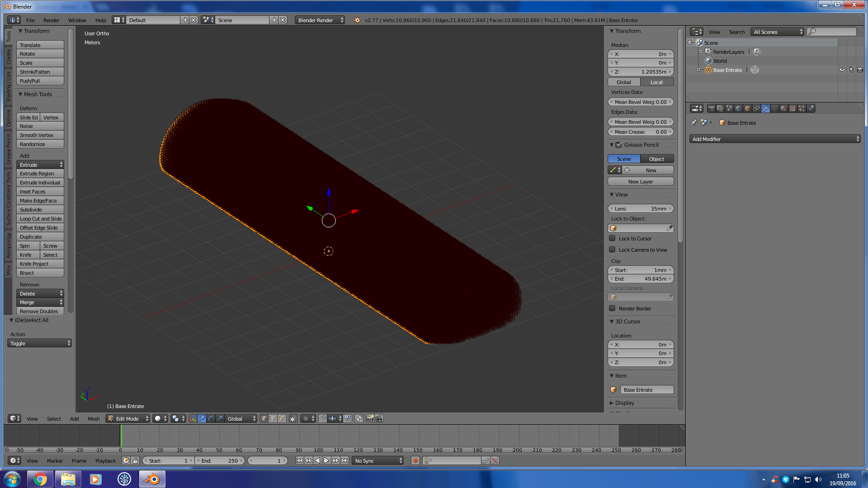Toggle Base Entrate visibility eye in outliner
This screenshot has width=868, height=488.
click(x=842, y=70)
